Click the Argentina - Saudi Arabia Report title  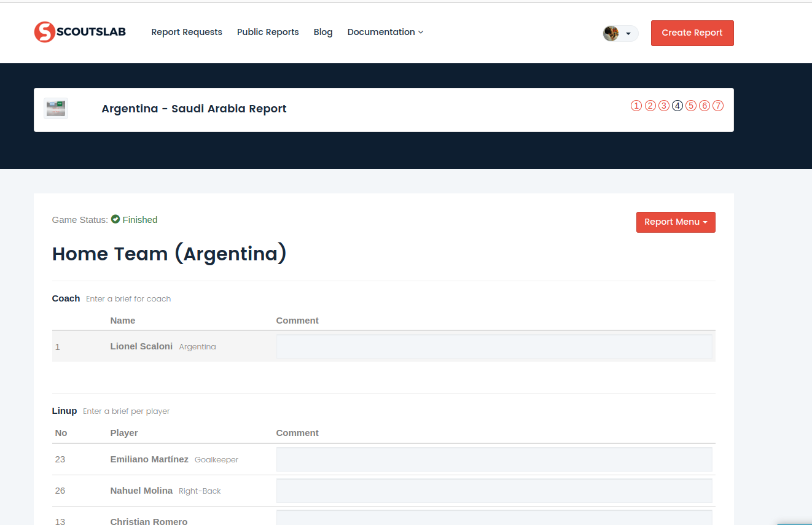[x=194, y=109]
